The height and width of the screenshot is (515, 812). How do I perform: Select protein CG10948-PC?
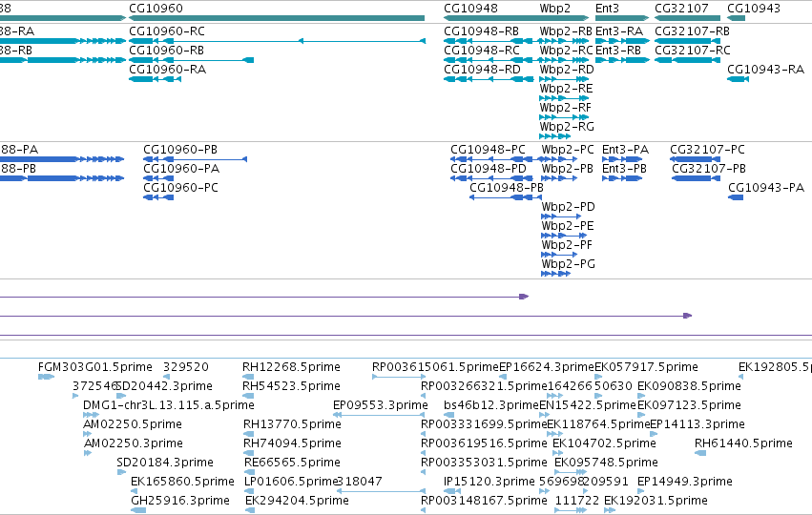pyautogui.click(x=488, y=150)
